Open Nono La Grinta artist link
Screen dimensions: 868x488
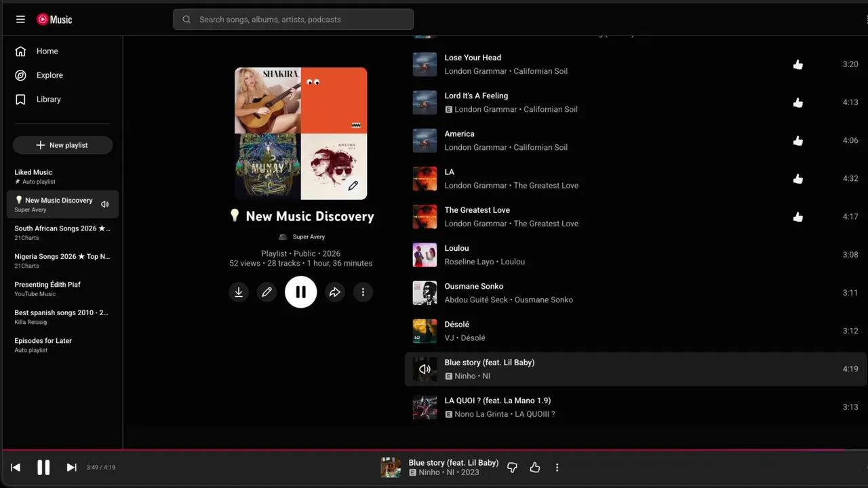click(481, 414)
